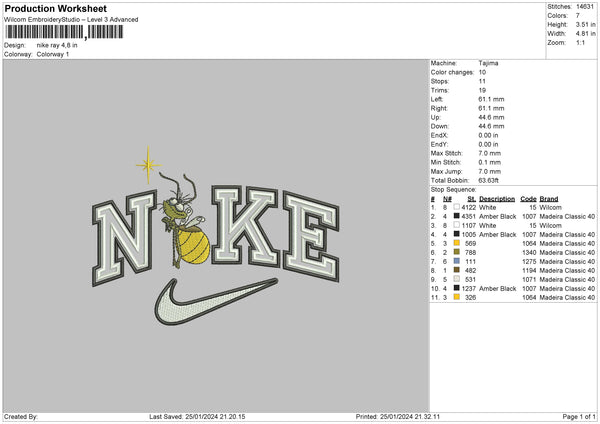Click the Production Worksheet heading
600x424 pixels.
(55, 8)
